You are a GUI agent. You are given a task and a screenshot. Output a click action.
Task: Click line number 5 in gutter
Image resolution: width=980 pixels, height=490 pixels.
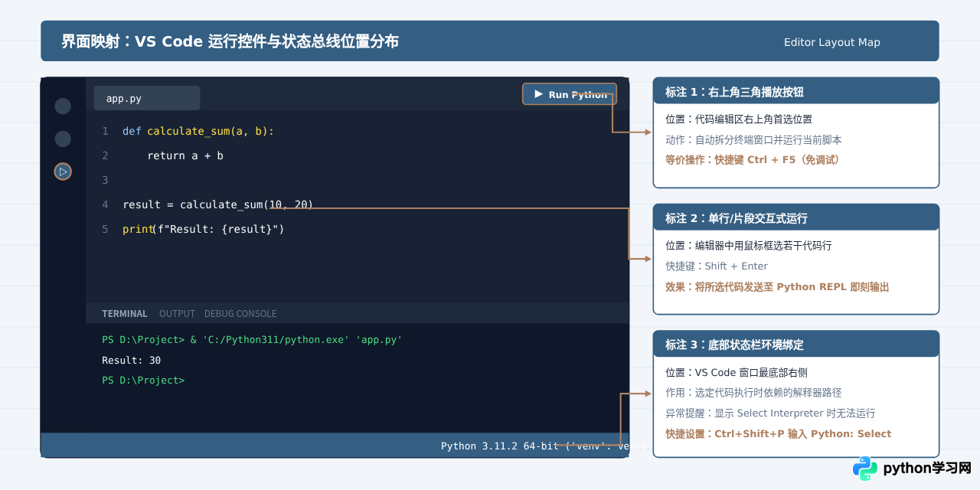(105, 229)
